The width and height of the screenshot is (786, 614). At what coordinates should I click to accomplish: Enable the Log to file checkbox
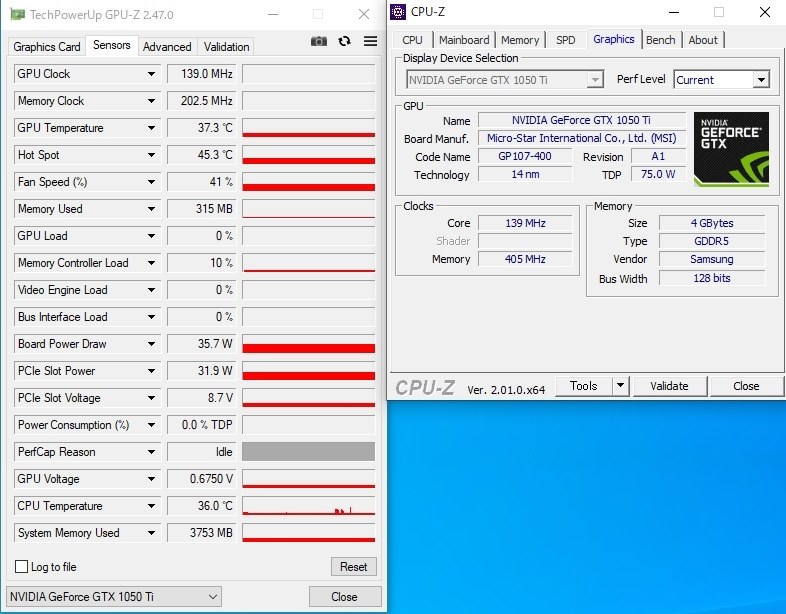click(x=22, y=566)
